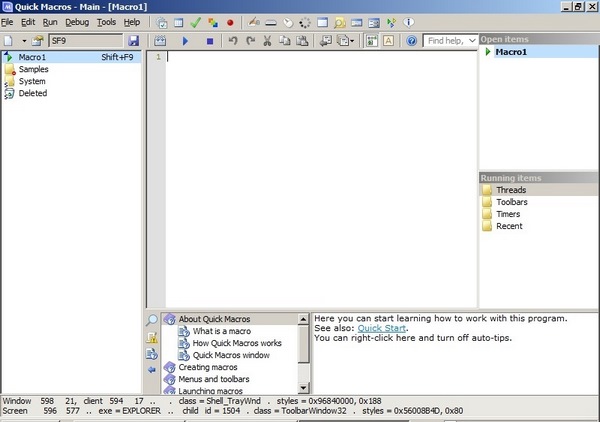The height and width of the screenshot is (422, 600).
Task: Expand Menus and toolbars help topic
Action: [214, 379]
